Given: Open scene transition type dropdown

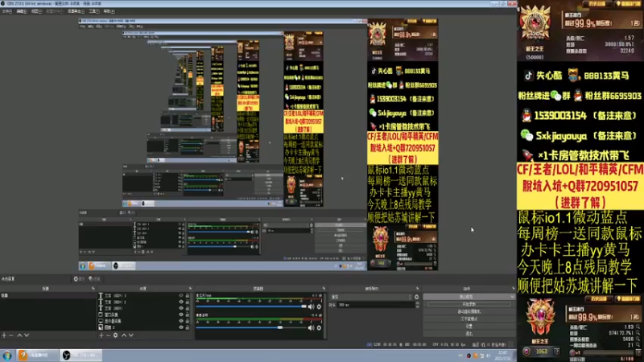Looking at the screenshot, I should [370, 297].
